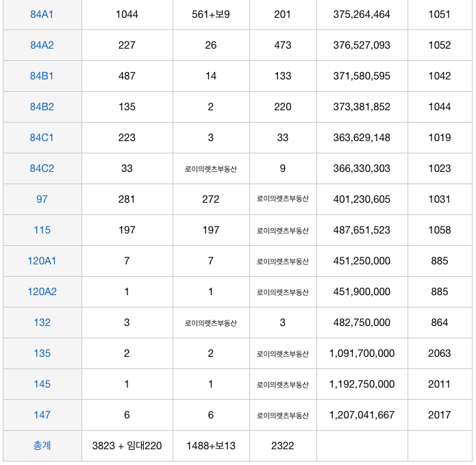Click the price 487,651,523
The height and width of the screenshot is (465, 476).
click(x=362, y=230)
